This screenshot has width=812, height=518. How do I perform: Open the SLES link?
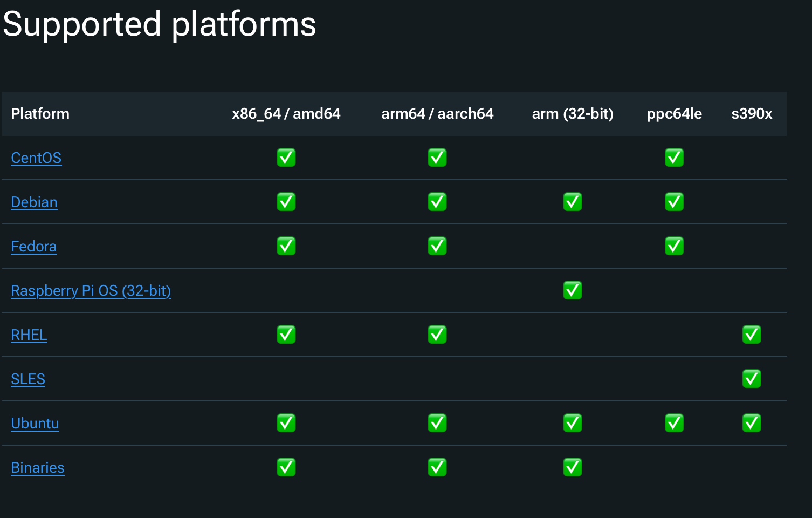(28, 379)
